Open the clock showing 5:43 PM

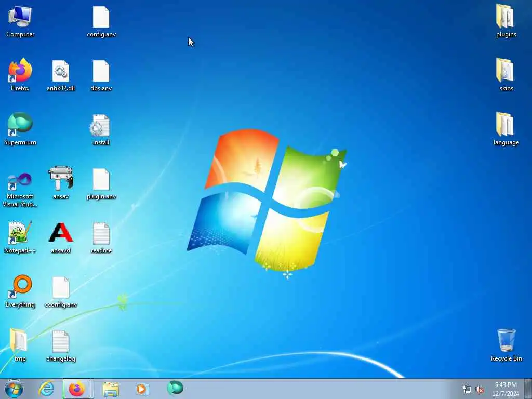(506, 389)
